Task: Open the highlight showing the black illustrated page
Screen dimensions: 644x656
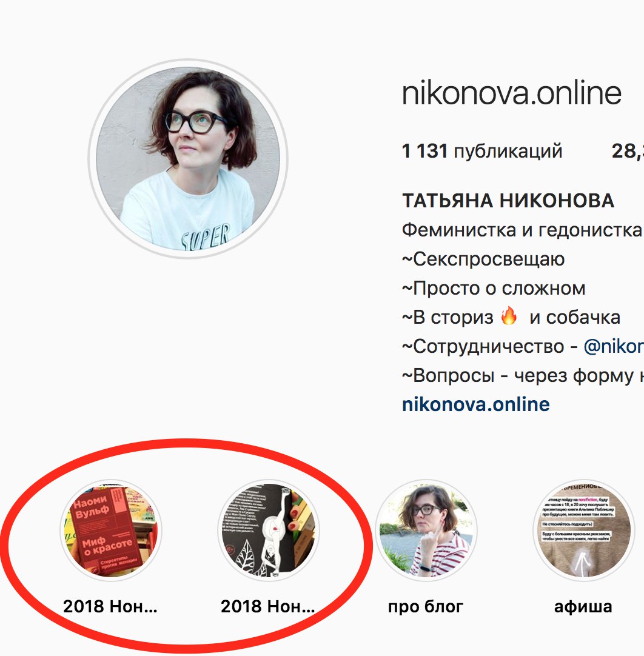Action: 269,530
